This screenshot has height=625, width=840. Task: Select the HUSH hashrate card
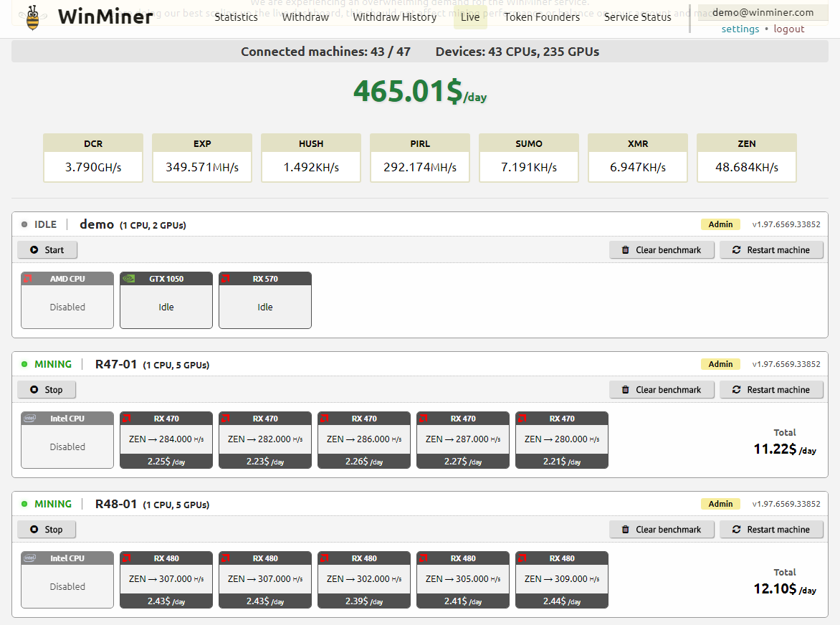(311, 158)
